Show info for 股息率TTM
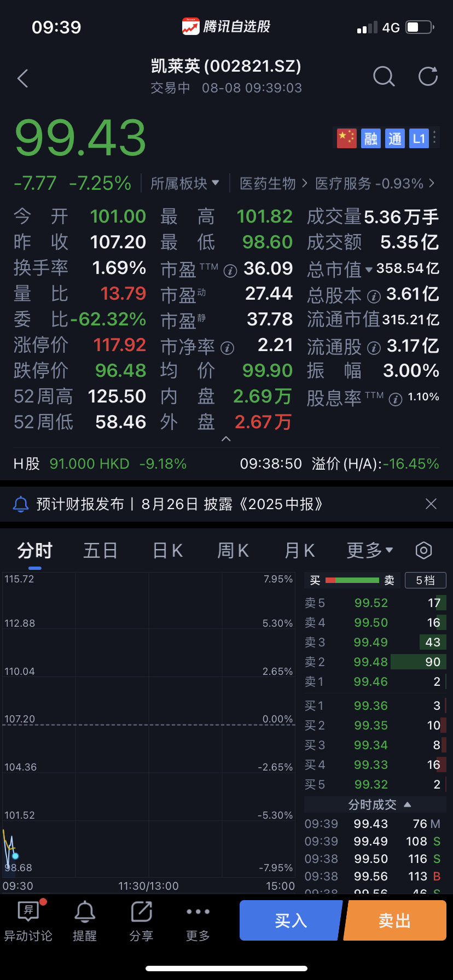453x980 pixels. click(x=395, y=399)
